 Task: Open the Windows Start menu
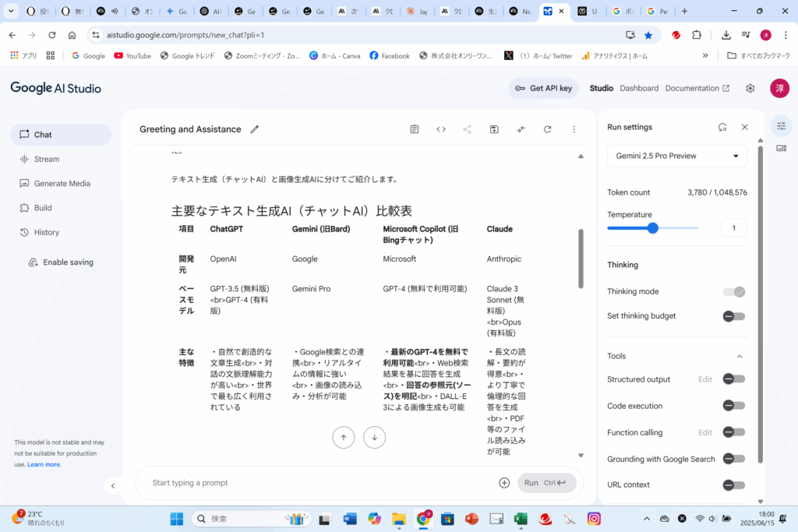[x=177, y=519]
